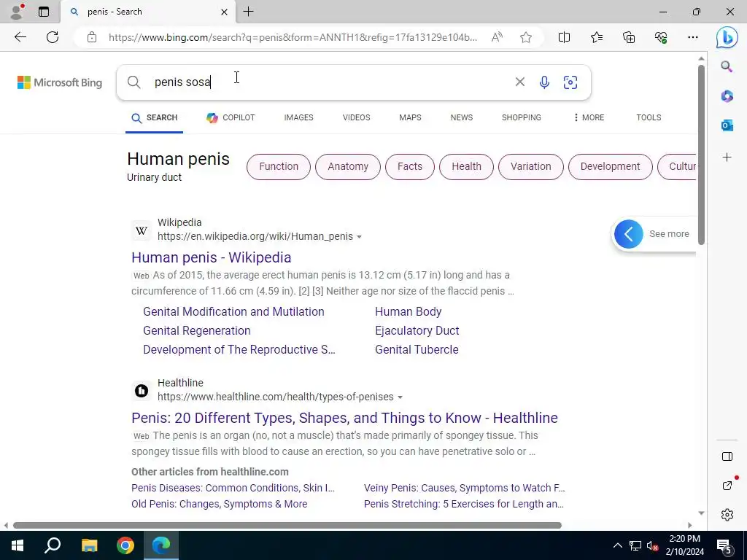
Task: Open File Explorer from taskbar
Action: pos(89,545)
